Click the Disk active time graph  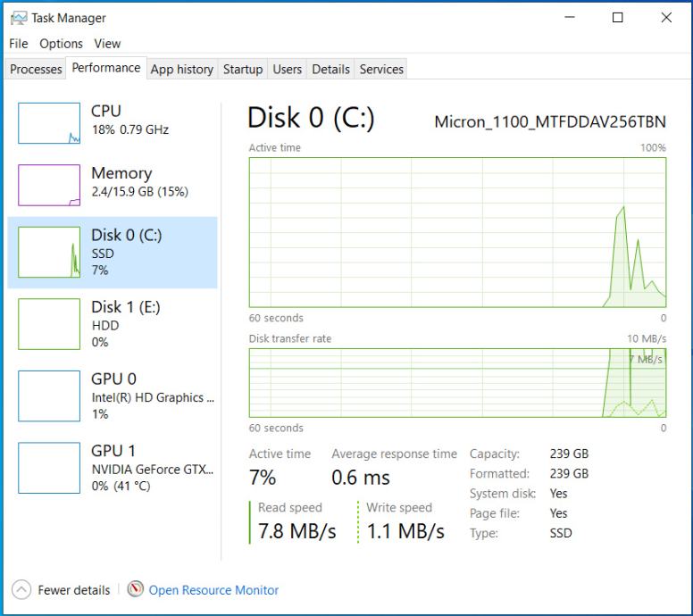point(457,232)
